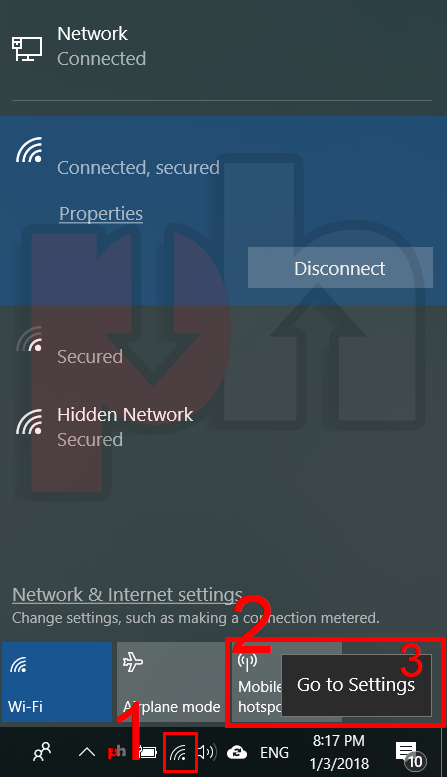This screenshot has height=777, width=447.
Task: Open Properties of the connected network
Action: [x=101, y=214]
